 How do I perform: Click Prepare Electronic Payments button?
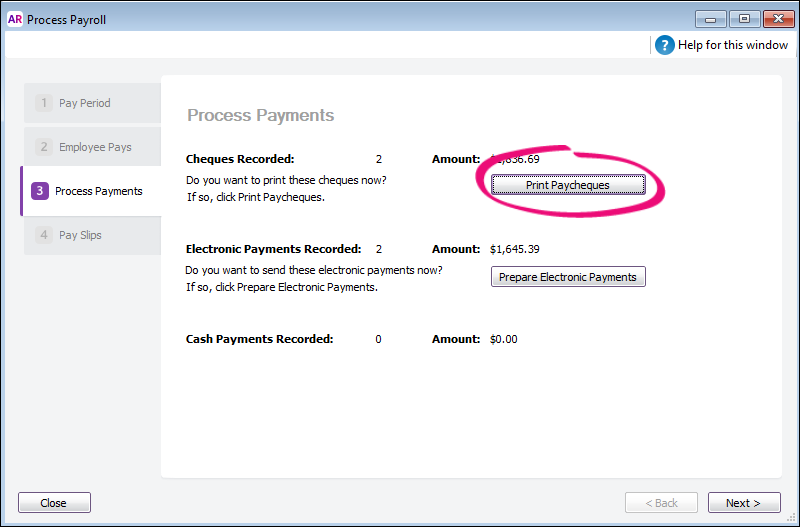pos(568,277)
